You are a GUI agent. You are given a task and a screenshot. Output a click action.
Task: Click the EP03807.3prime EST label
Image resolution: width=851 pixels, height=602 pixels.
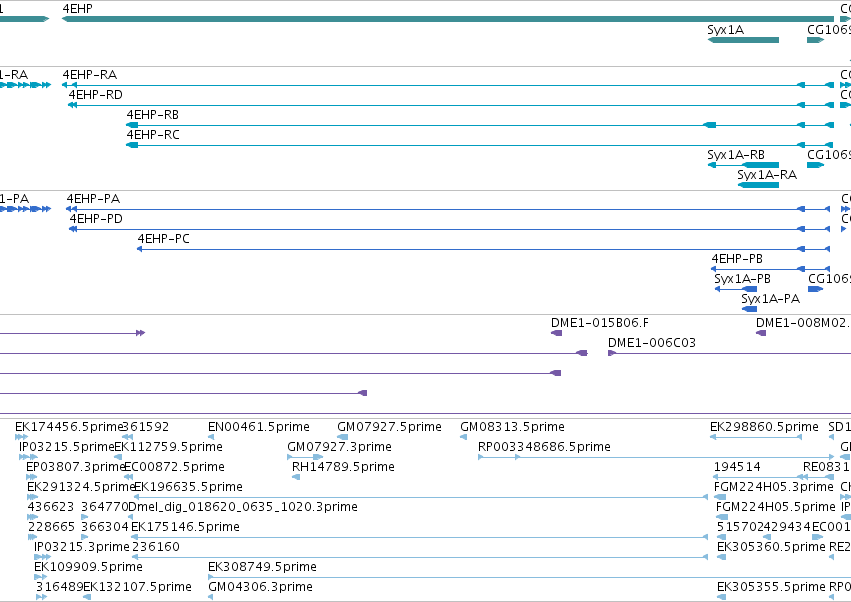76,467
